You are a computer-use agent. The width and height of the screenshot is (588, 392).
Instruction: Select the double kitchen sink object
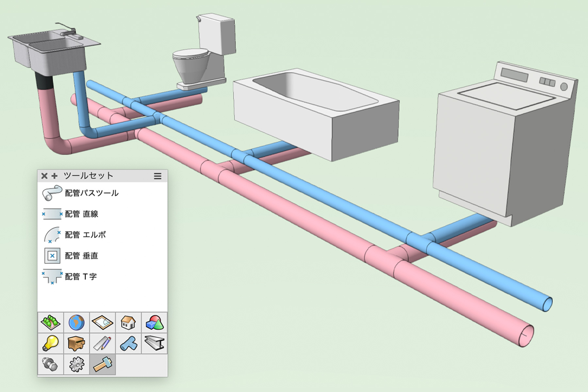tap(54, 49)
